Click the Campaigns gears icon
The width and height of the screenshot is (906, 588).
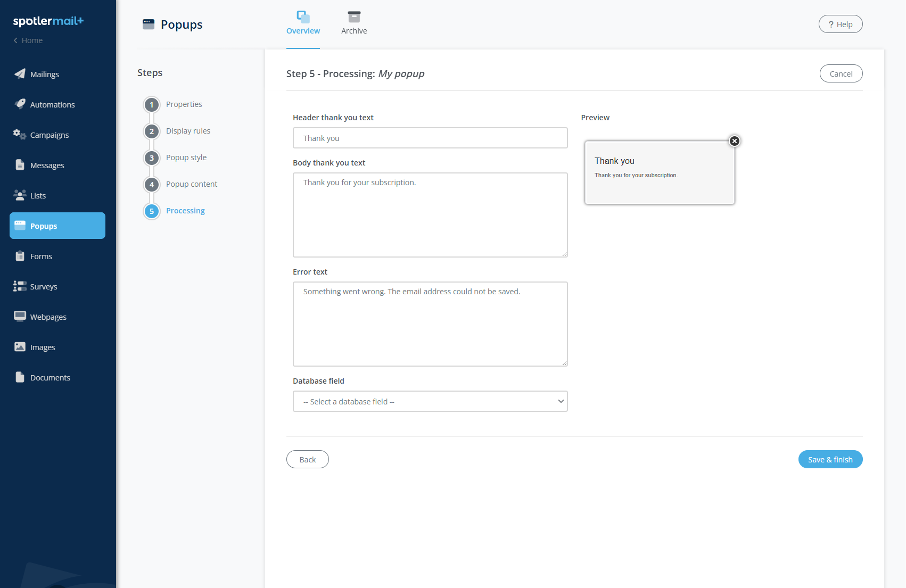click(x=20, y=135)
